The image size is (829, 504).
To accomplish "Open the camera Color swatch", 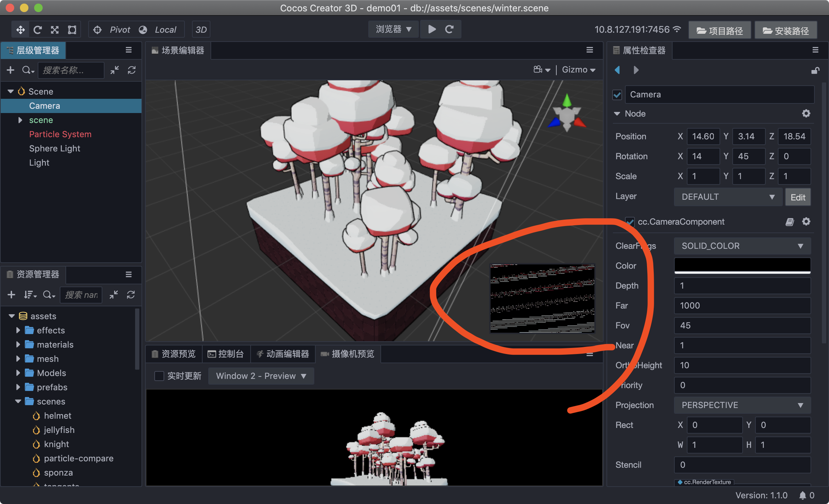I will [742, 266].
